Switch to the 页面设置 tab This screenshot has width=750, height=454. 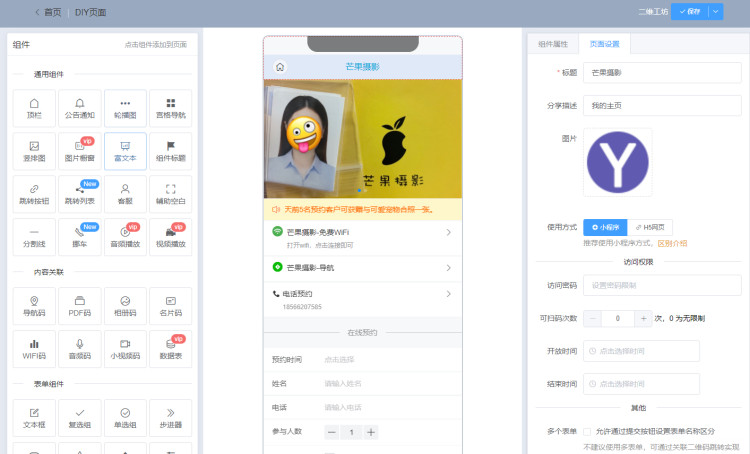[x=604, y=44]
